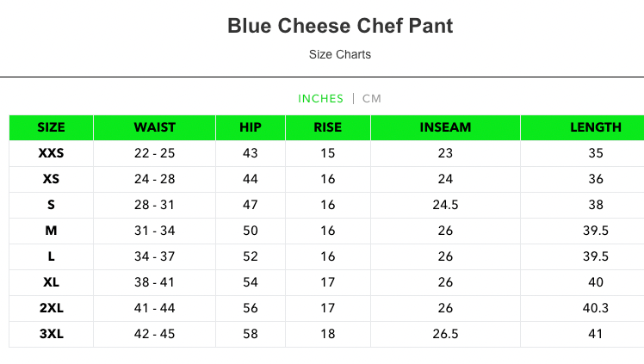
Task: Select the 3XL size row label
Action: tap(52, 334)
